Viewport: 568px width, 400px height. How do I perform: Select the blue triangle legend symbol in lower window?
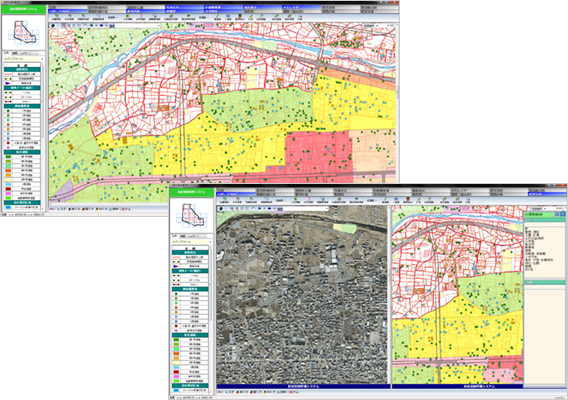pyautogui.click(x=176, y=266)
